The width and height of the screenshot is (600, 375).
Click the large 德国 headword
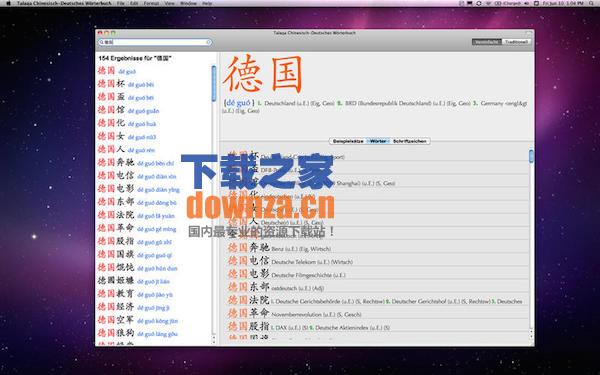(262, 73)
